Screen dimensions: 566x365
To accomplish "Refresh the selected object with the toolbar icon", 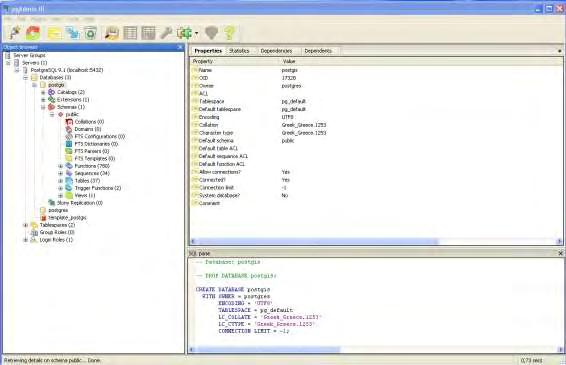I will 33,33.
